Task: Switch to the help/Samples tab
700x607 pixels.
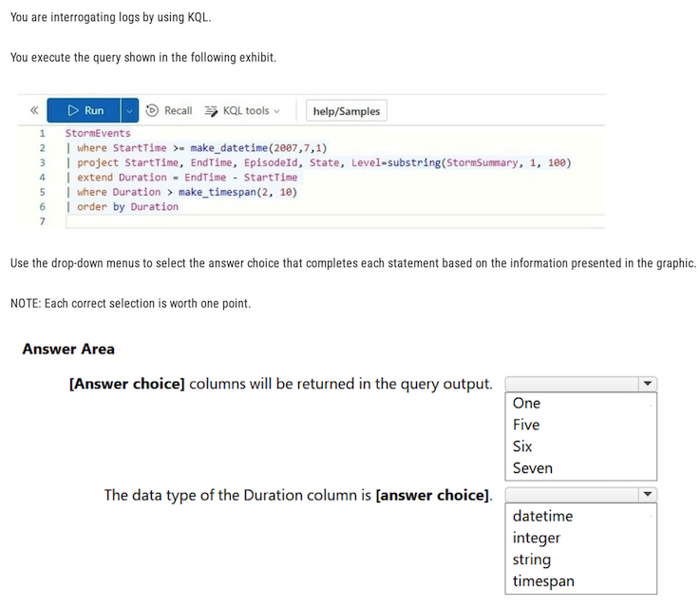Action: pos(347,111)
